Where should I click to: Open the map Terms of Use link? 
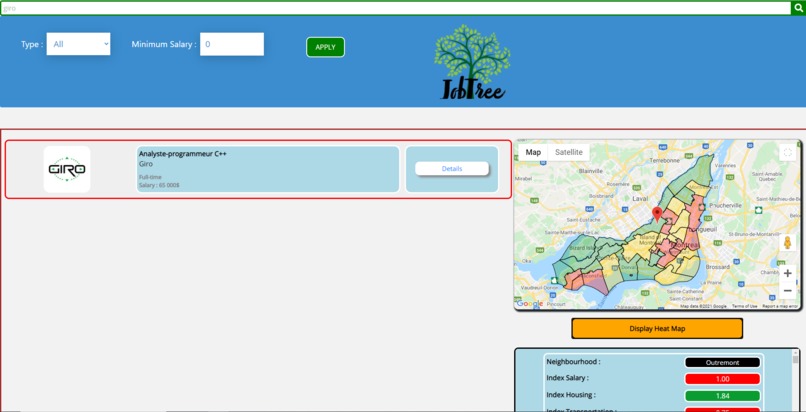[744, 306]
